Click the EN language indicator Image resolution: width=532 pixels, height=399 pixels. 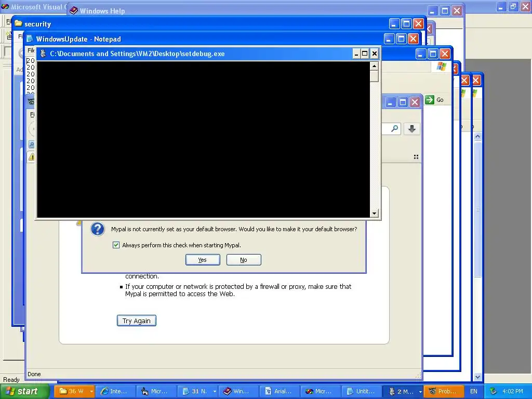474,391
